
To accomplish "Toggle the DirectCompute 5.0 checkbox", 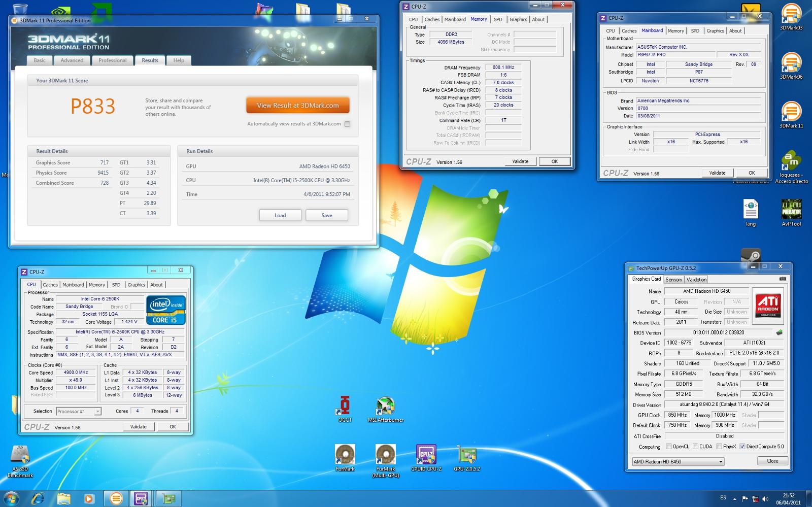I will pos(742,447).
